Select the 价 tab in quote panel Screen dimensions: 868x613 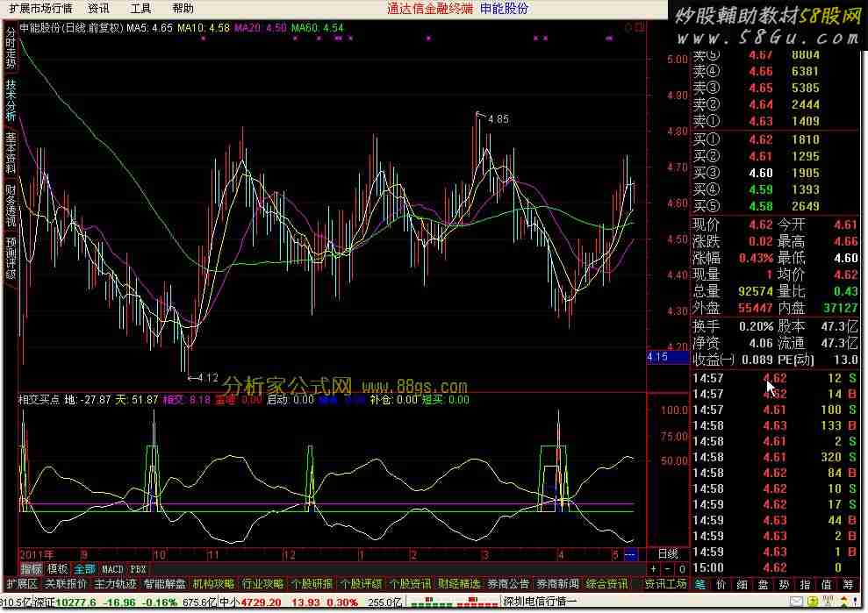(x=721, y=584)
